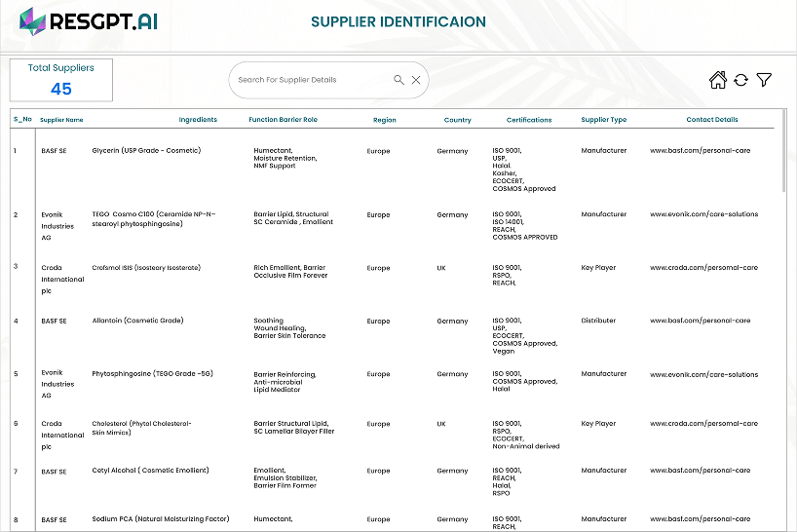
Task: Click Manufacturer in row 1
Action: (x=604, y=150)
